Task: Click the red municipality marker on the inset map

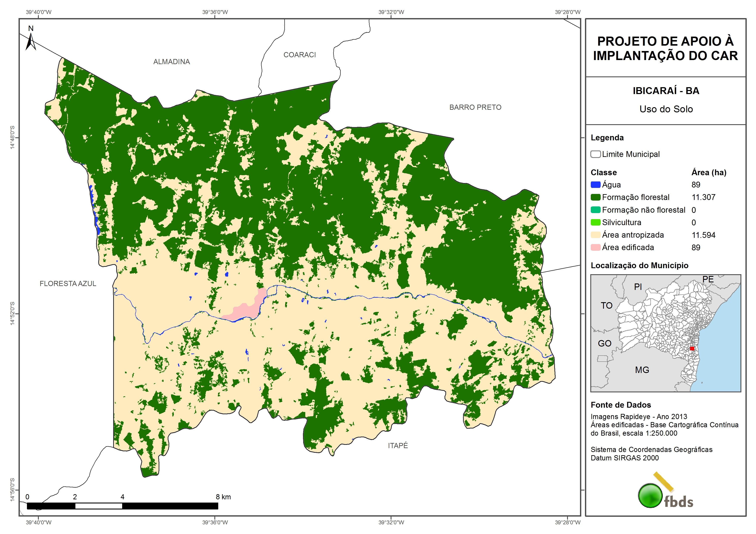Action: click(x=692, y=348)
